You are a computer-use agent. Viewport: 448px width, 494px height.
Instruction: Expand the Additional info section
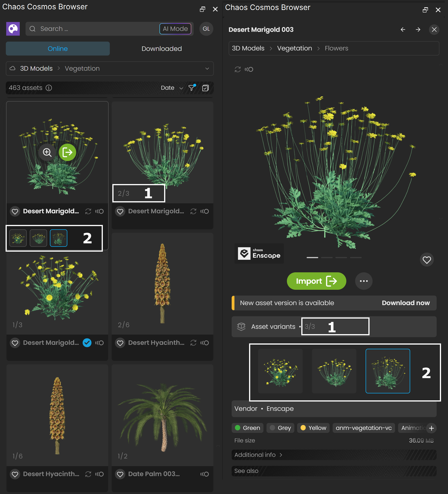334,455
